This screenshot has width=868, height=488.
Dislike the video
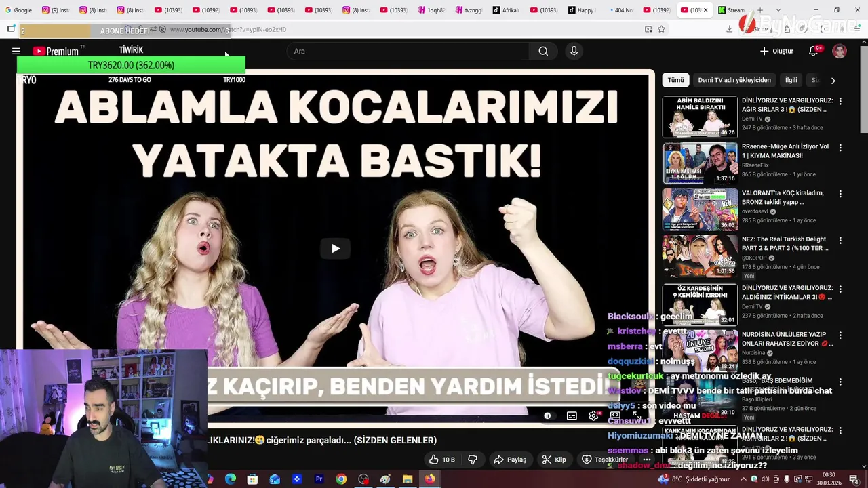pos(473,460)
